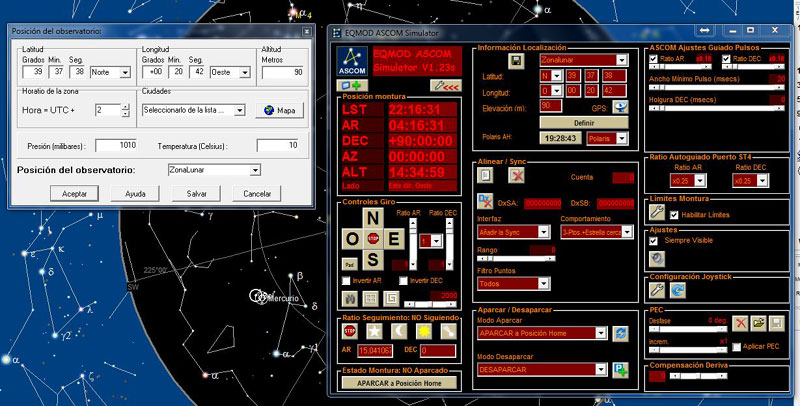This screenshot has width=800, height=406.
Task: Toggle the Habilitar Límites checkbox
Action: pos(672,215)
